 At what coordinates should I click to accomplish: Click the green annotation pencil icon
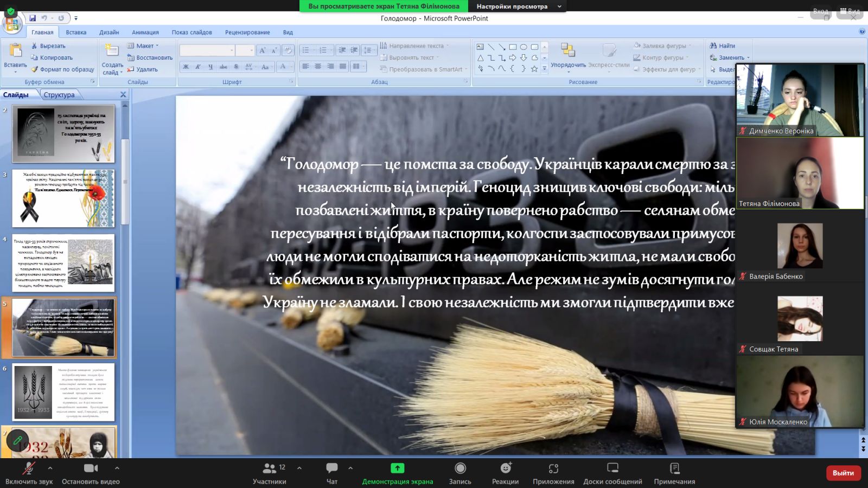click(x=17, y=440)
